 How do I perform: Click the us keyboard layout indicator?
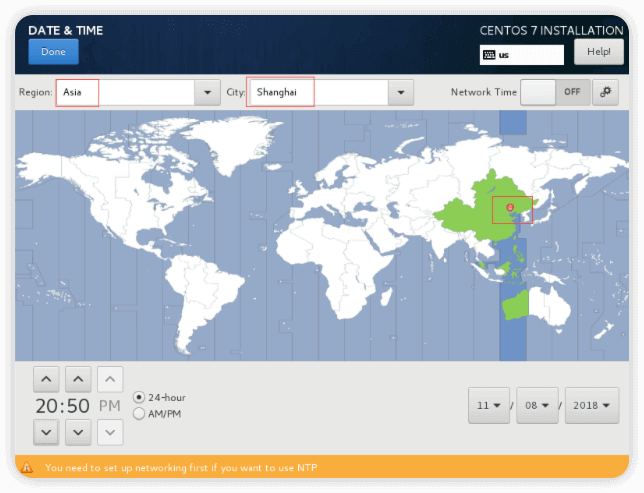click(522, 55)
